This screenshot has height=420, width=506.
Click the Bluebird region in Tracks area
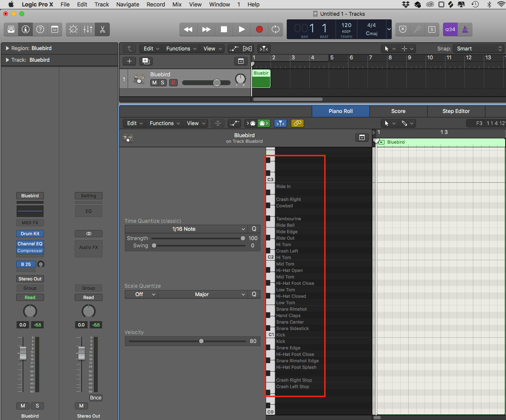pyautogui.click(x=261, y=79)
